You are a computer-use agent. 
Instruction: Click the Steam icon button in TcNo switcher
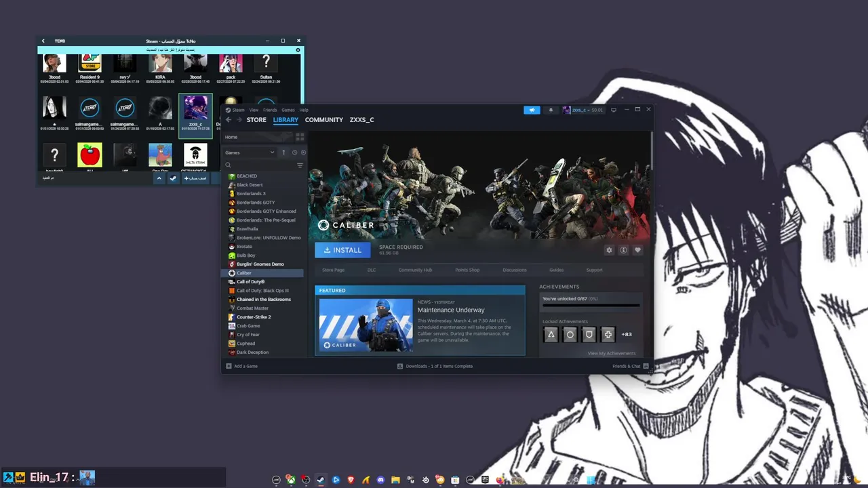tap(173, 178)
